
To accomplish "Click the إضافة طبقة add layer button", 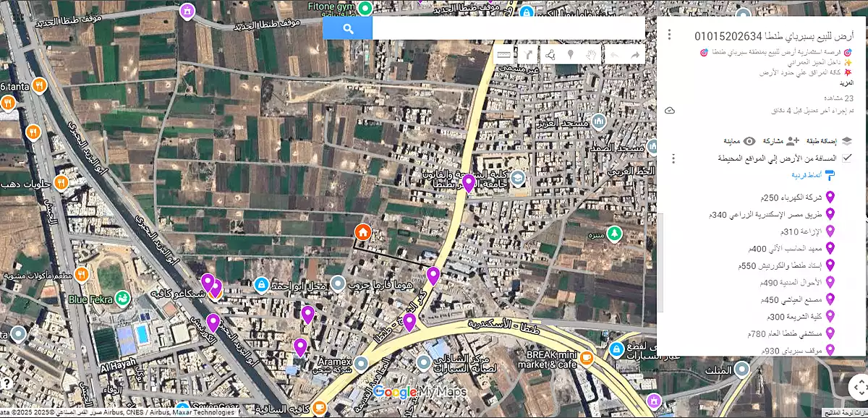I will 830,141.
